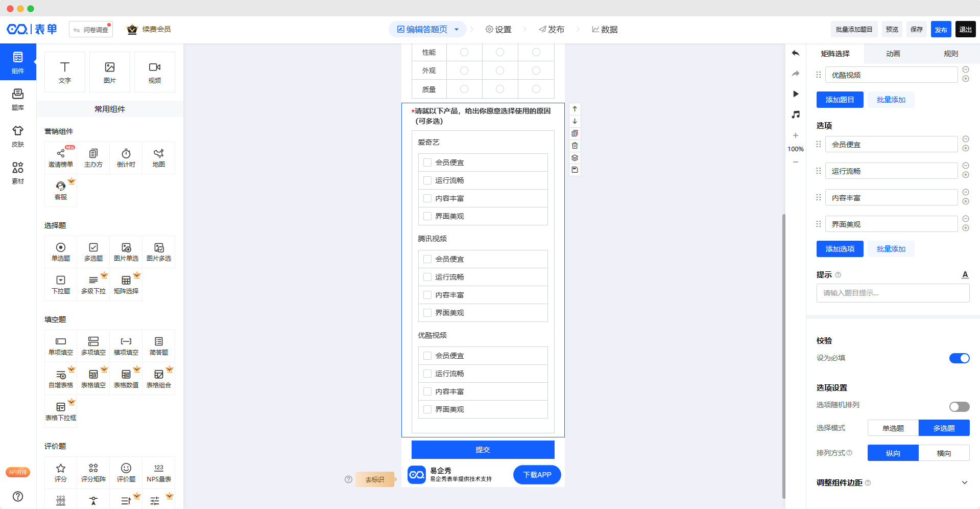980x509 pixels.
Task: Add a 多选题 multiple-choice question
Action: (93, 252)
